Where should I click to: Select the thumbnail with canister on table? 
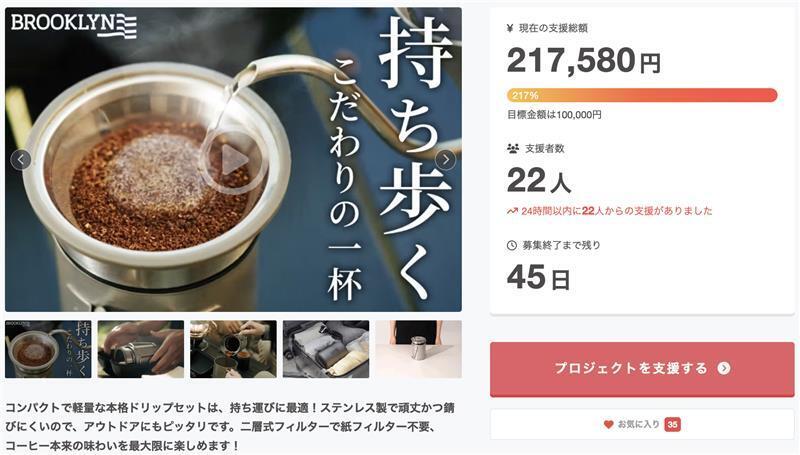tap(418, 349)
